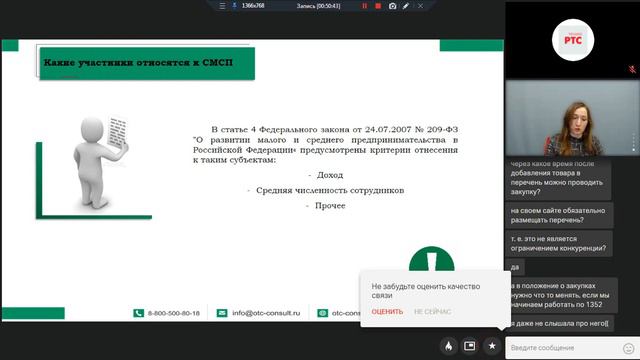Pause the screen recording

[x=364, y=6]
